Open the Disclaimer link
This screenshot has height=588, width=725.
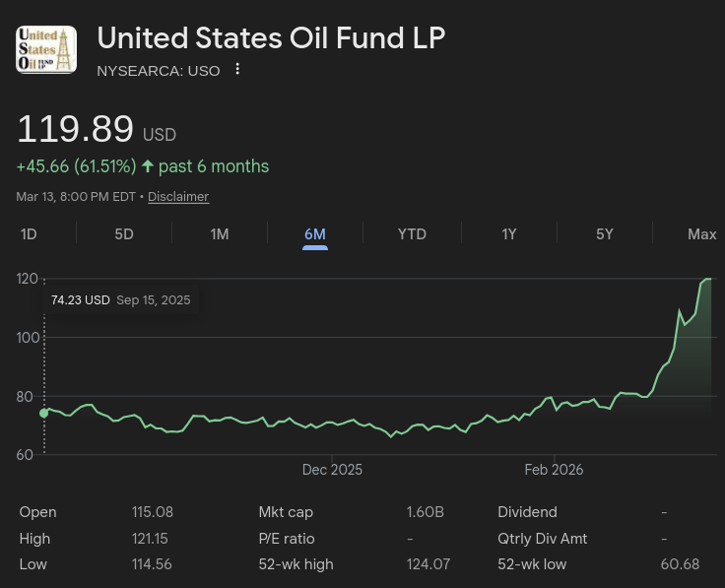click(178, 197)
